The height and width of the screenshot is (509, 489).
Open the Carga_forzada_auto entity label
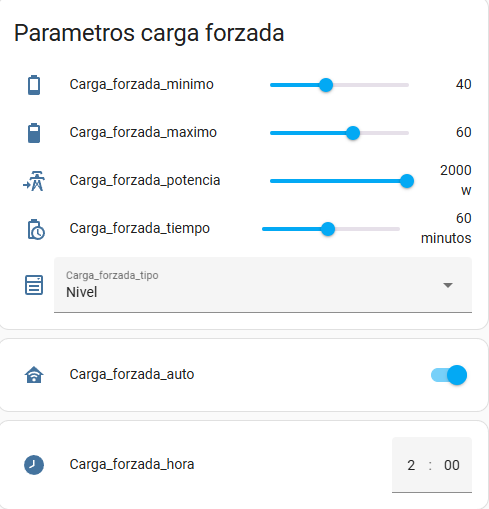coord(132,375)
